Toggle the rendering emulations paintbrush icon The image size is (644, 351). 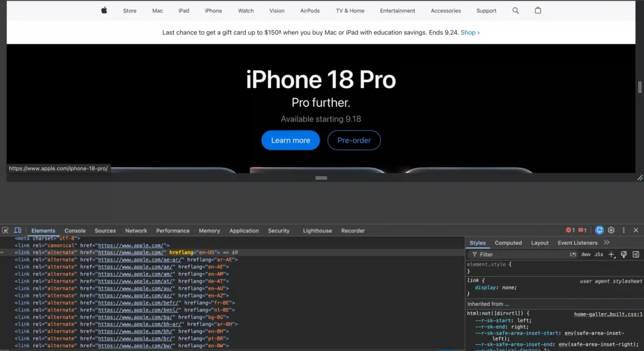coord(623,255)
